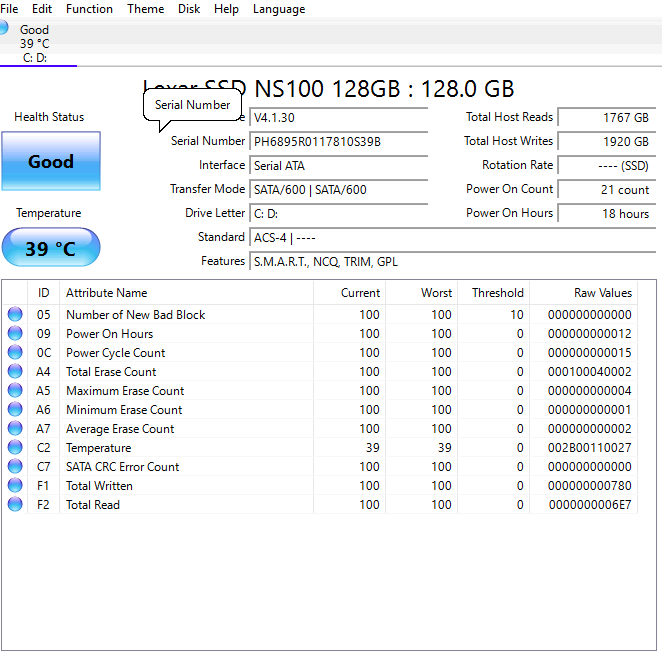Click the Transfer Mode label

pos(207,189)
